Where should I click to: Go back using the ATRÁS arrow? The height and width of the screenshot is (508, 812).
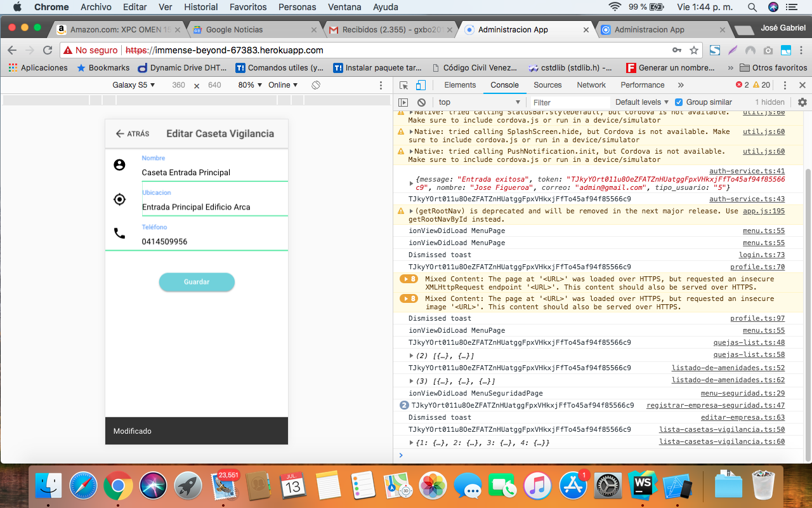coord(132,134)
